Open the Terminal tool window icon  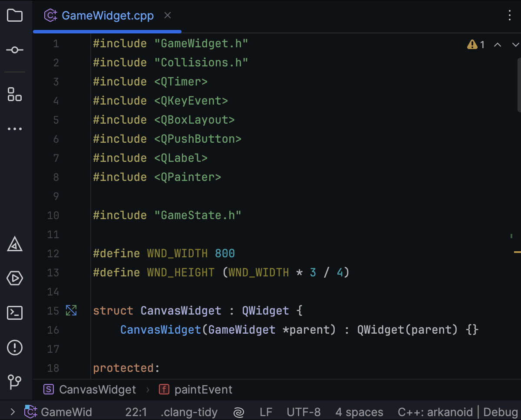click(15, 312)
